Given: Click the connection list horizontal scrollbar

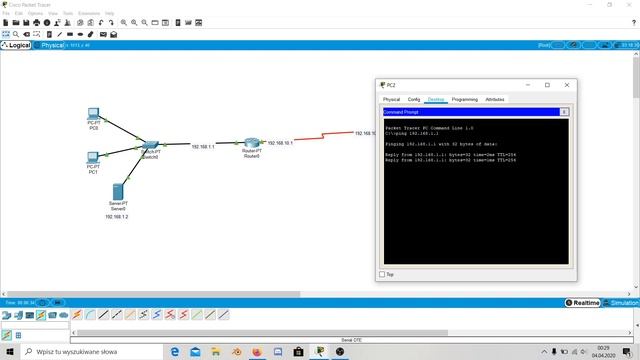Looking at the screenshot, I should point(262,333).
